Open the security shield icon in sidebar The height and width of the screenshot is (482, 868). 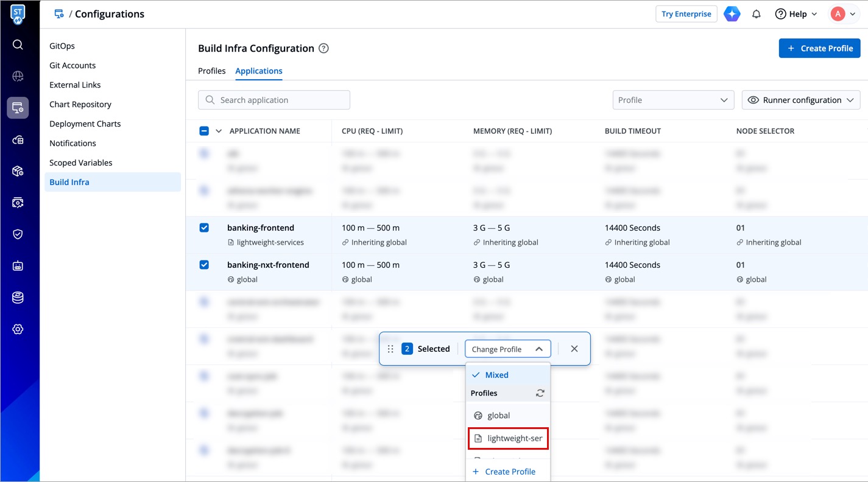click(18, 234)
